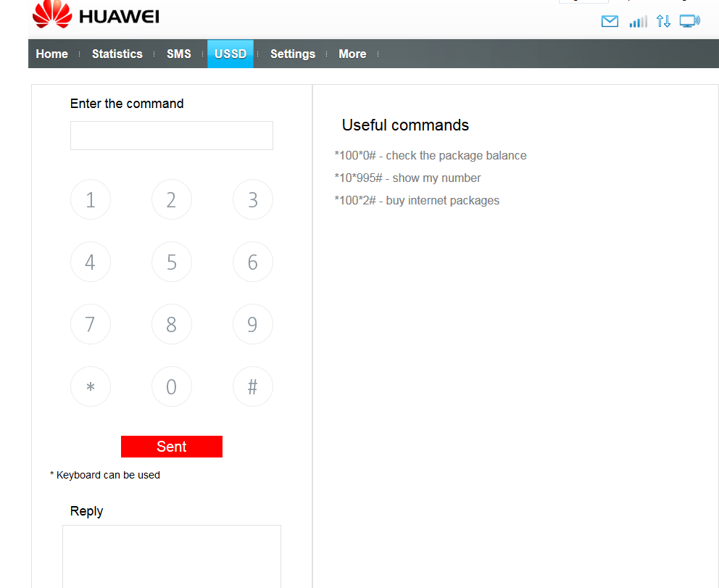Image resolution: width=719 pixels, height=588 pixels.
Task: Click the signal strength bars icon
Action: (639, 21)
